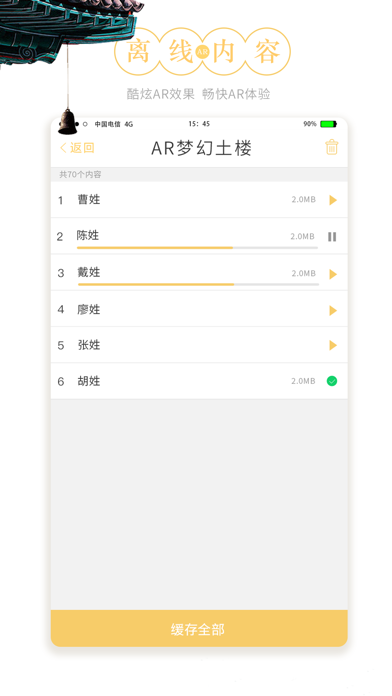Pause the 陈姓 download

tap(332, 237)
